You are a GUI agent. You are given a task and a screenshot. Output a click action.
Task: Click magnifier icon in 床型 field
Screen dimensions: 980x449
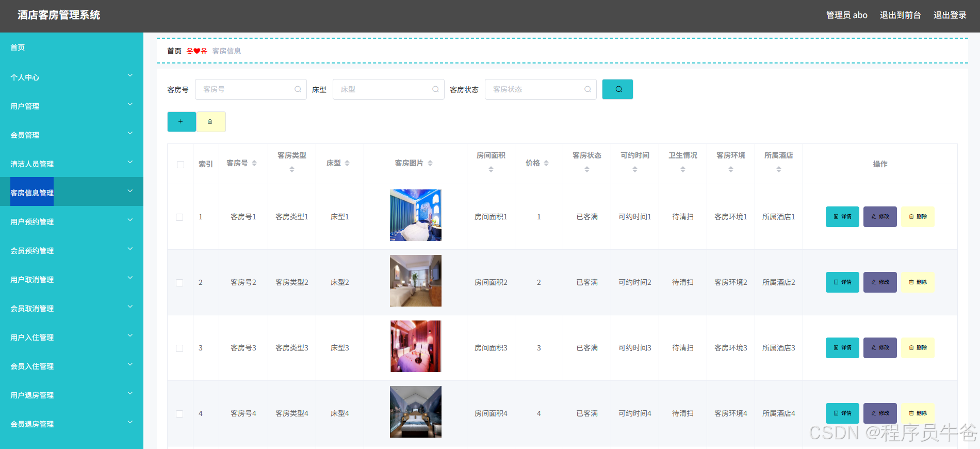(x=435, y=89)
